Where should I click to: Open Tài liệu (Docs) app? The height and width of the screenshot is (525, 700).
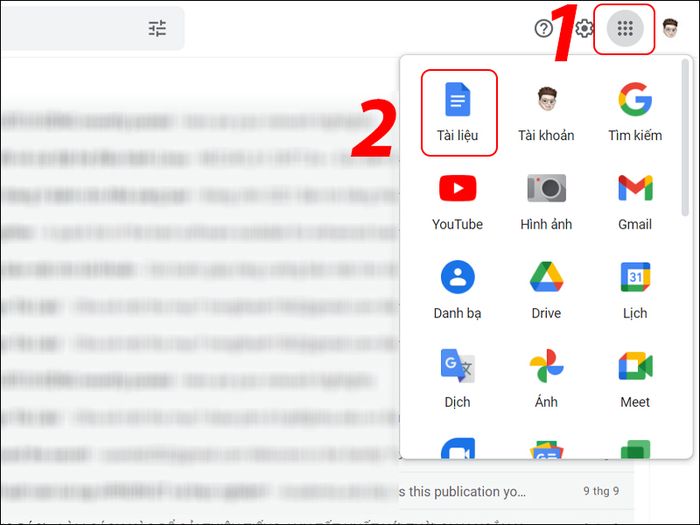point(458,112)
